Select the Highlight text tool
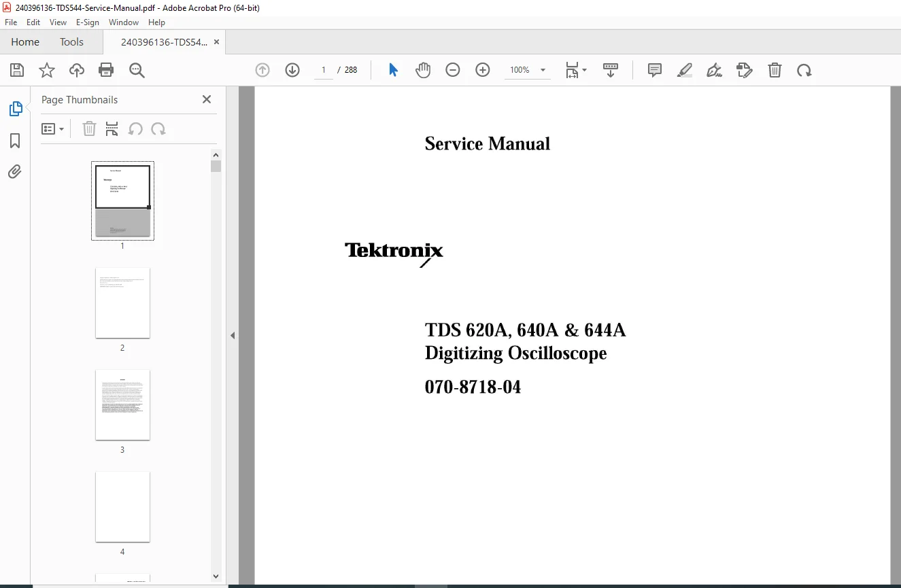This screenshot has height=588, width=901. click(x=685, y=70)
